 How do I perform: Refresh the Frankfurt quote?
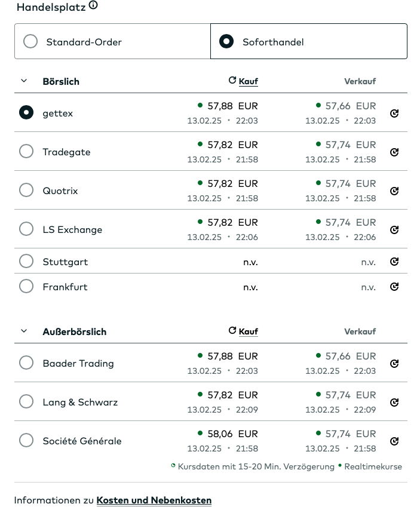tap(394, 287)
